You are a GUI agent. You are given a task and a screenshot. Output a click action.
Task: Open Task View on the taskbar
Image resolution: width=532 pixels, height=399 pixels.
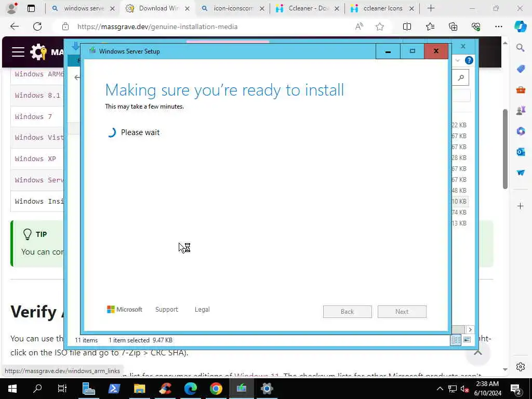click(x=62, y=389)
